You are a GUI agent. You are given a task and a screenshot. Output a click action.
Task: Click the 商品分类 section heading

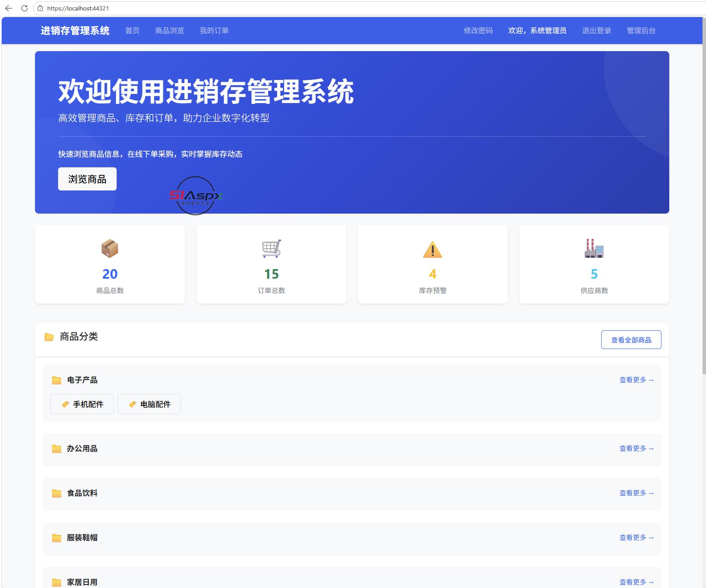pos(79,337)
